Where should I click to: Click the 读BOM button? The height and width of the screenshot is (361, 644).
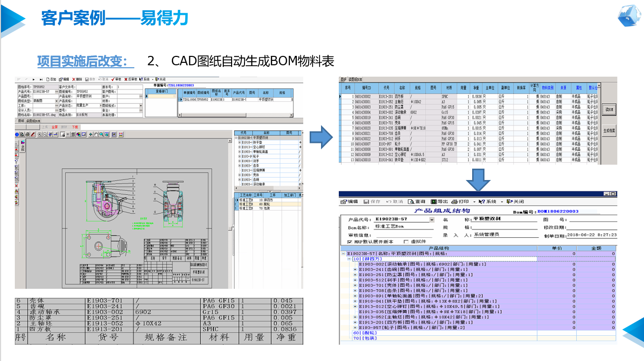[x=608, y=109]
